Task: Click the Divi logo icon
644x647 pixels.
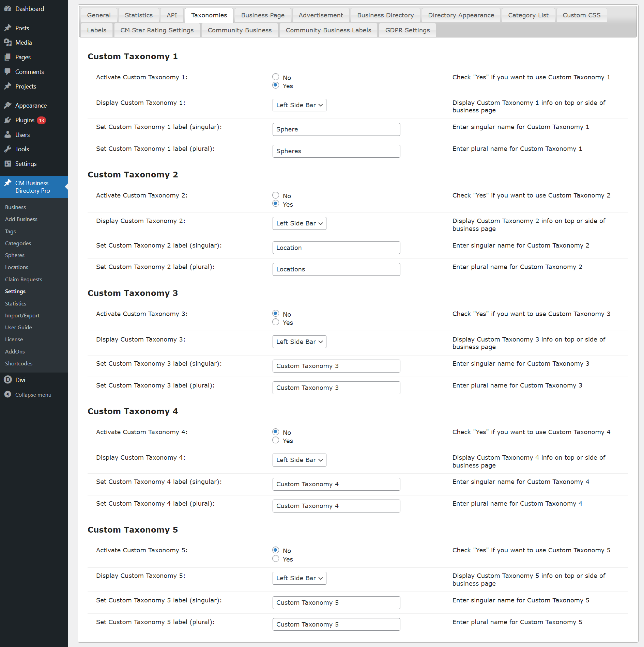Action: 8,380
